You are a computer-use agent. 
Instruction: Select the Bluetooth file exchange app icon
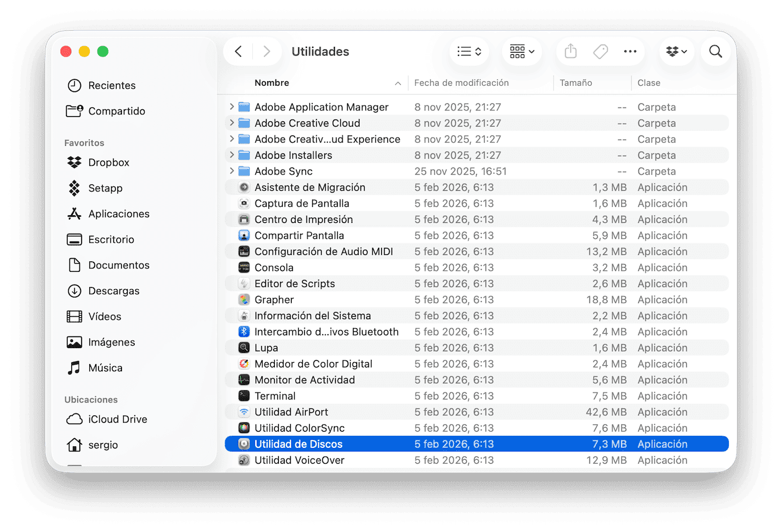[244, 331]
